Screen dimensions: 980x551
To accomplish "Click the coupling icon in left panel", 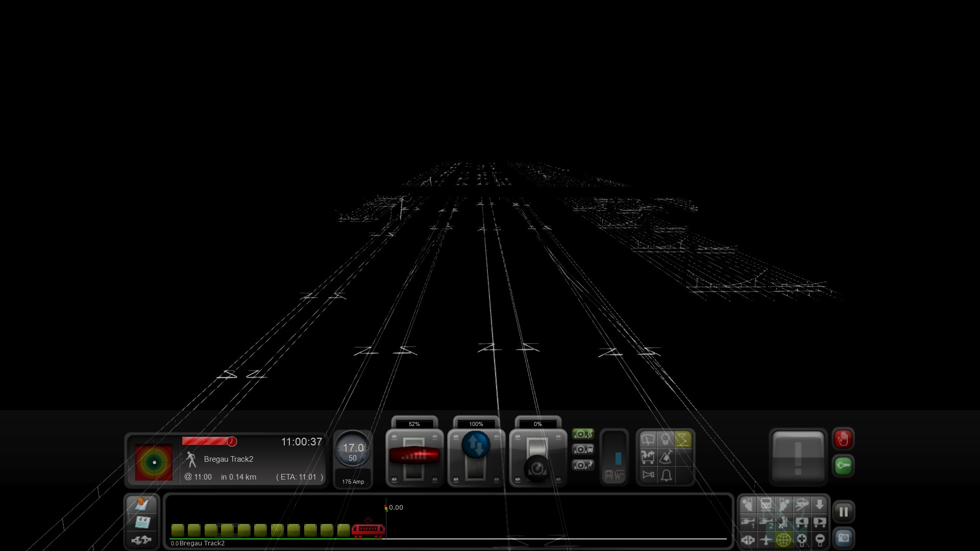I will [141, 540].
